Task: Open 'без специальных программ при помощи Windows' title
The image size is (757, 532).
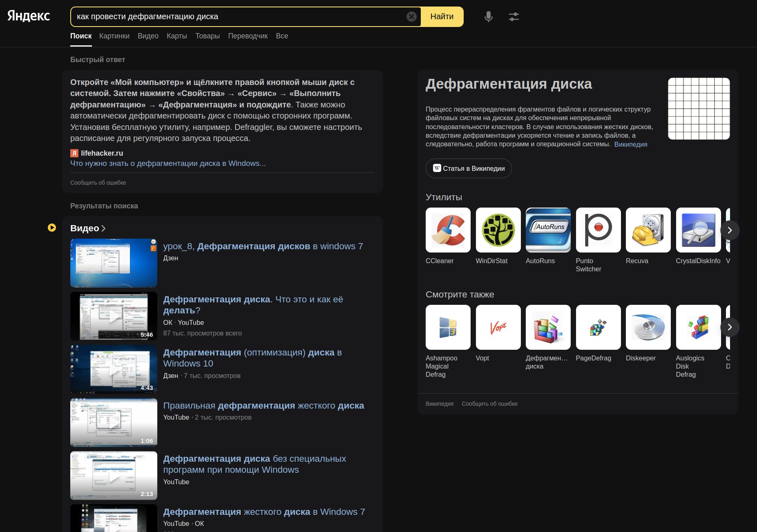Action: (255, 464)
